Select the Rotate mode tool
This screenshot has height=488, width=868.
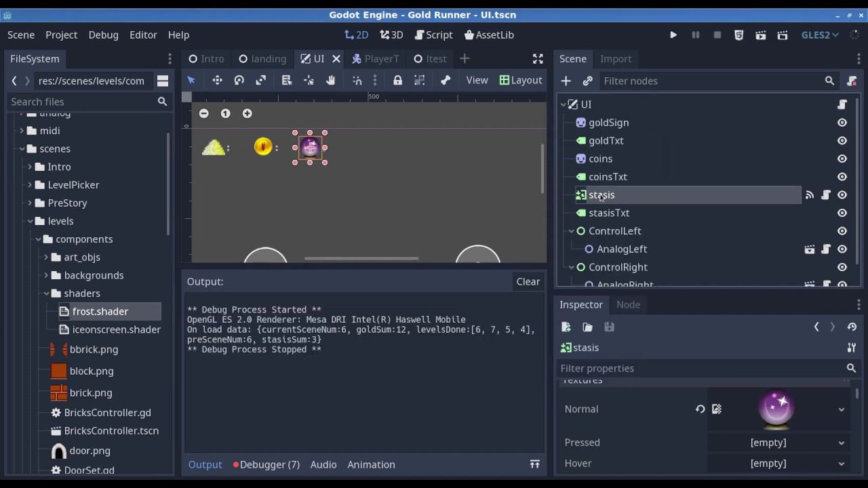(x=239, y=80)
